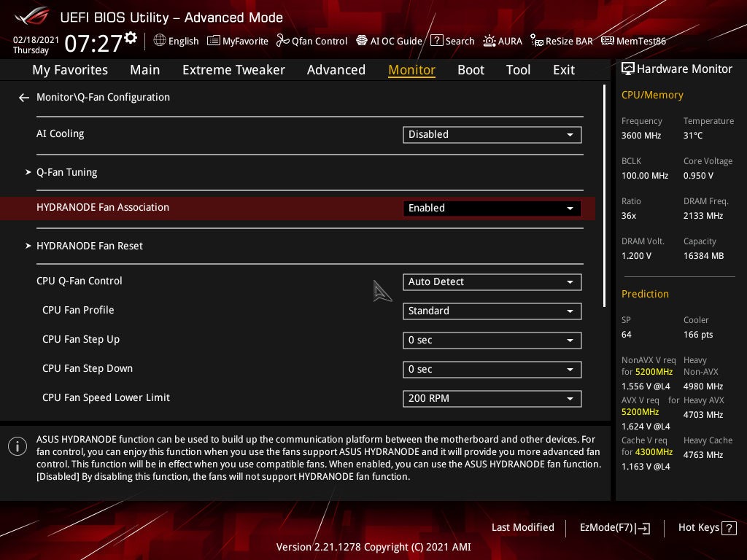
Task: Click the ROG logo
Action: (x=32, y=16)
